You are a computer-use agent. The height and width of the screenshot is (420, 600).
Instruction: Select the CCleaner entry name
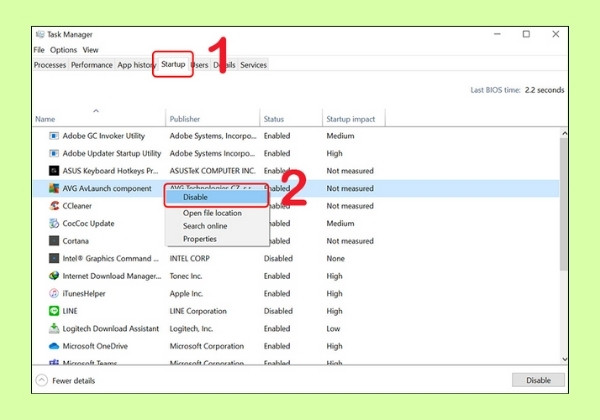tap(77, 206)
